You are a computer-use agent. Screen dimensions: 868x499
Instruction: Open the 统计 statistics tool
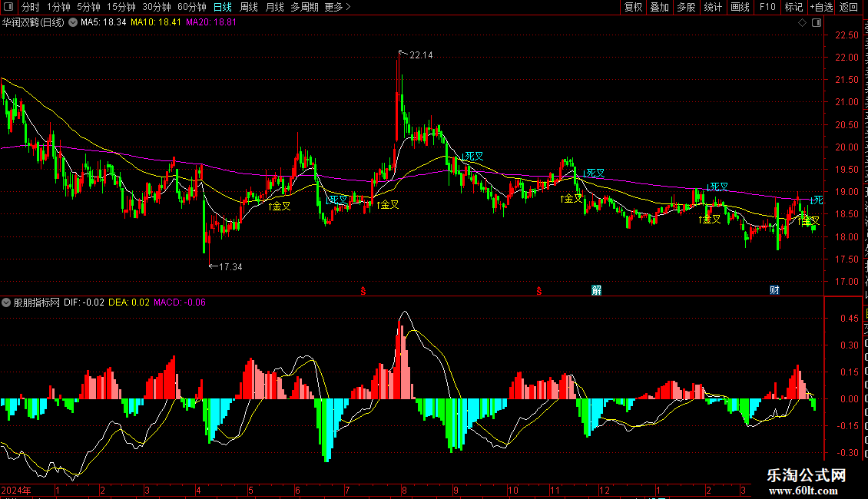pos(712,7)
